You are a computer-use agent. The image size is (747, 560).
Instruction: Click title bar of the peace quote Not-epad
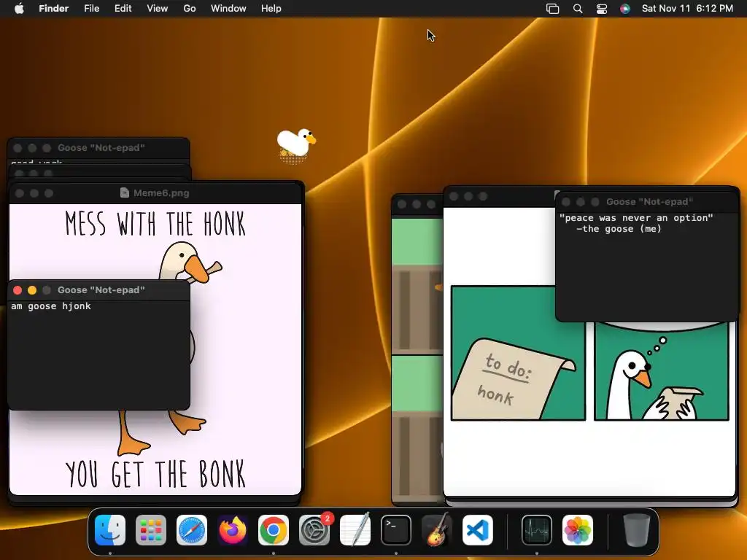[647, 201]
